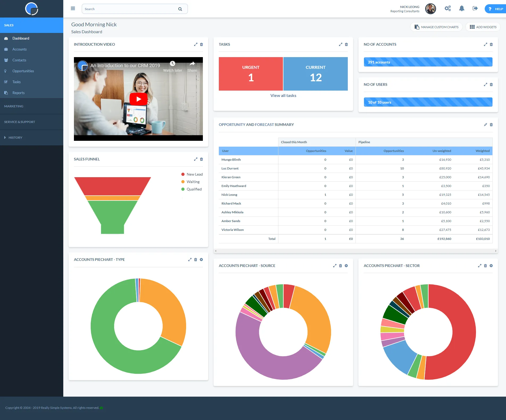Click the Luc Durrant row name

coord(230,168)
